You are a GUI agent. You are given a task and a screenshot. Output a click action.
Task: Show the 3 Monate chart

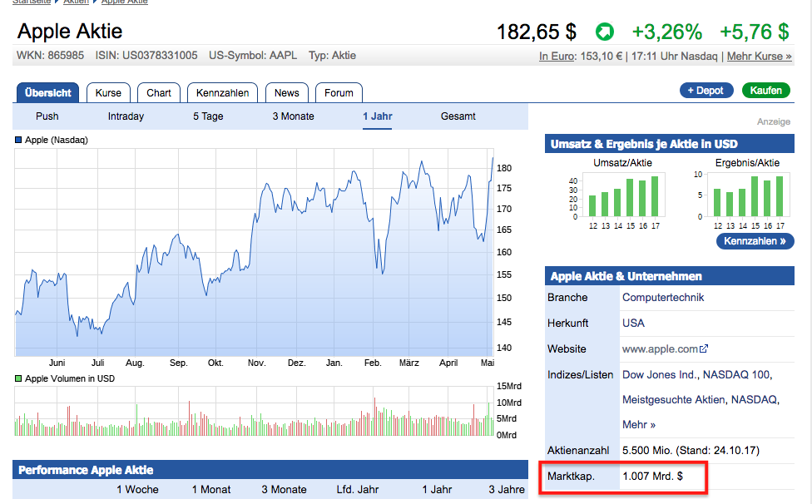tap(294, 116)
